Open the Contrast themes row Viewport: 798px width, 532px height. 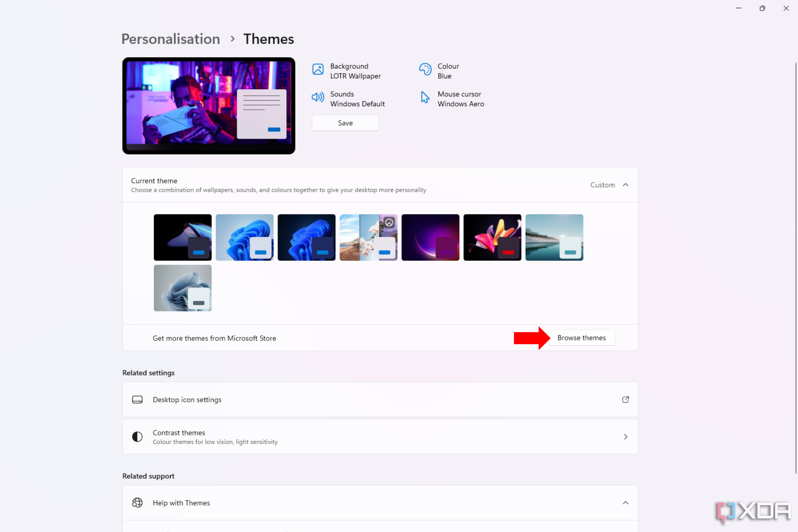(380, 437)
